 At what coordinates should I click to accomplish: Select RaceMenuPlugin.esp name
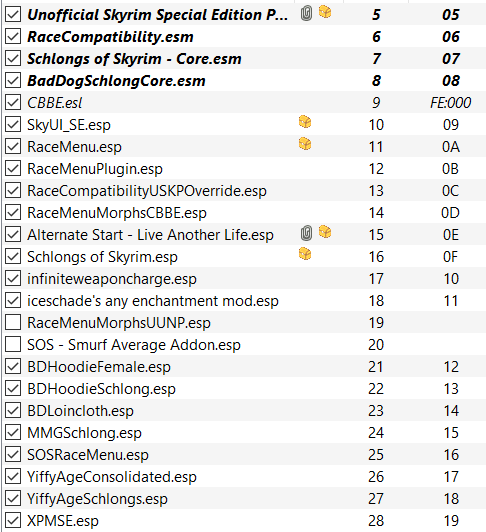click(95, 169)
